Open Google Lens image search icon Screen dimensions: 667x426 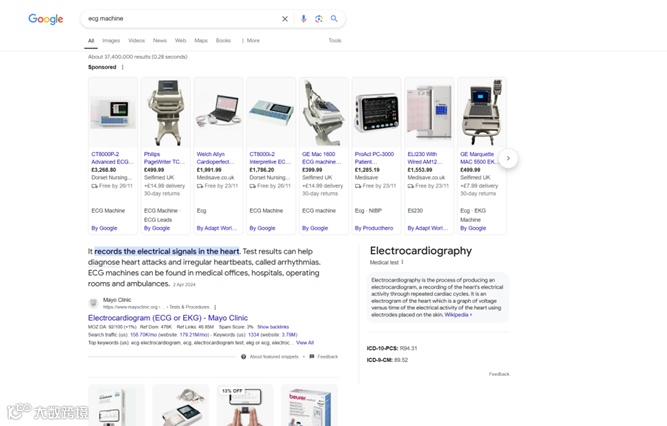point(319,19)
